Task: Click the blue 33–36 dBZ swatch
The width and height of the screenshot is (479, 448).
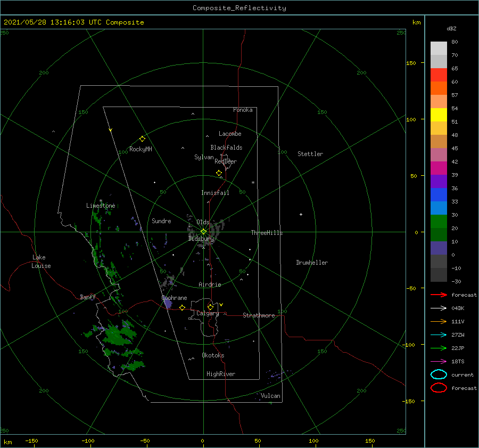Action: tap(439, 194)
